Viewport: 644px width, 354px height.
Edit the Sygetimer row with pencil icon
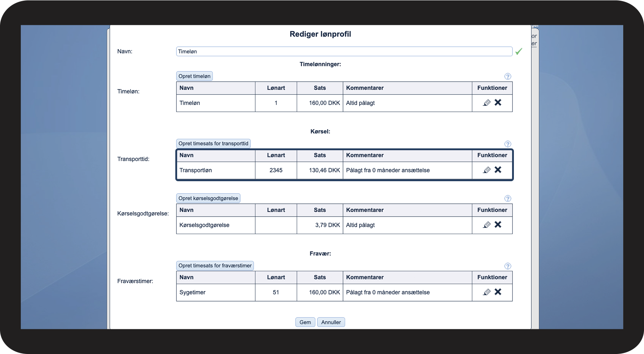[487, 292]
